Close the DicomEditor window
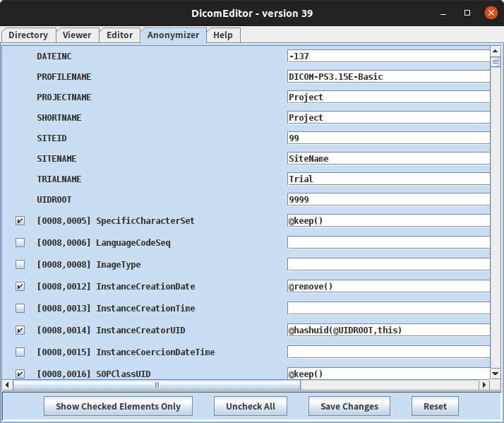504x423 pixels. (x=491, y=13)
